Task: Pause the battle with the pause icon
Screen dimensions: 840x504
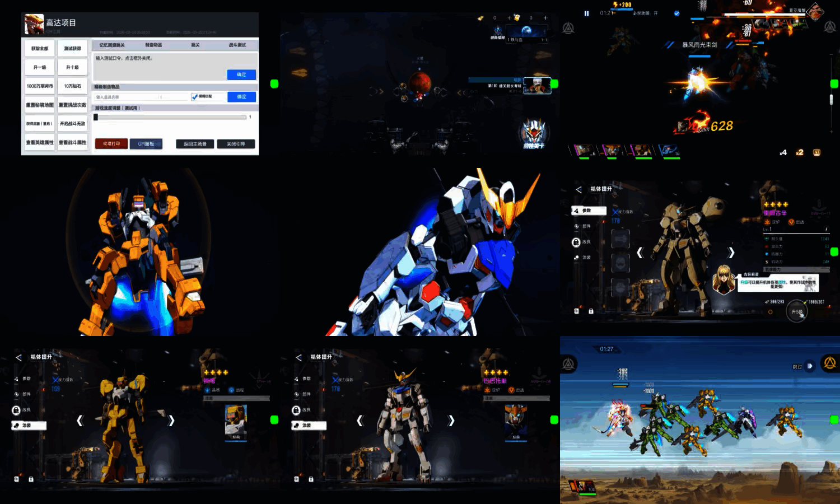Action: (586, 13)
